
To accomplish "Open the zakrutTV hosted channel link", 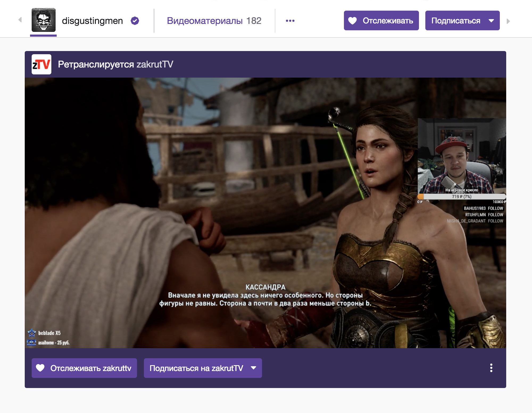I will click(x=155, y=64).
